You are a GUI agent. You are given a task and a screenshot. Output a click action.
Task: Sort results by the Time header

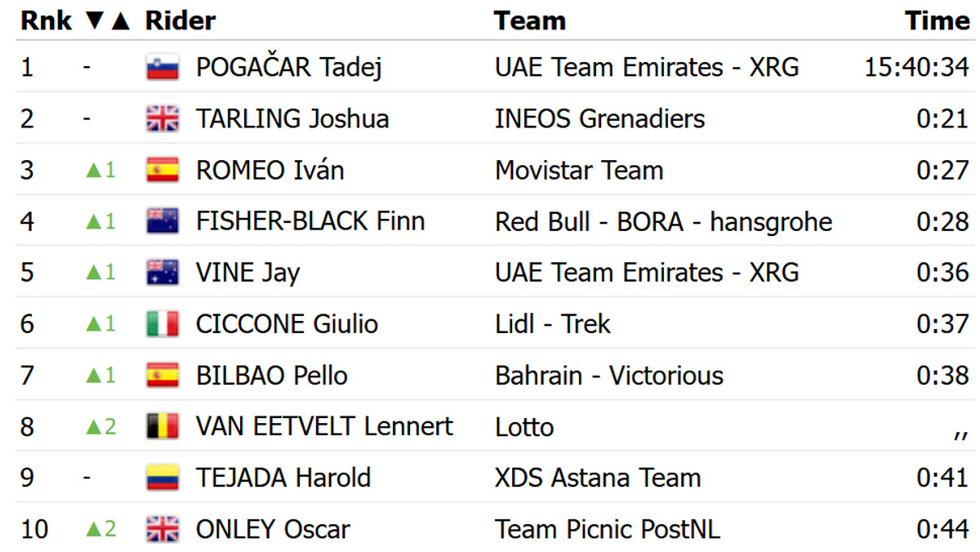coord(937,21)
